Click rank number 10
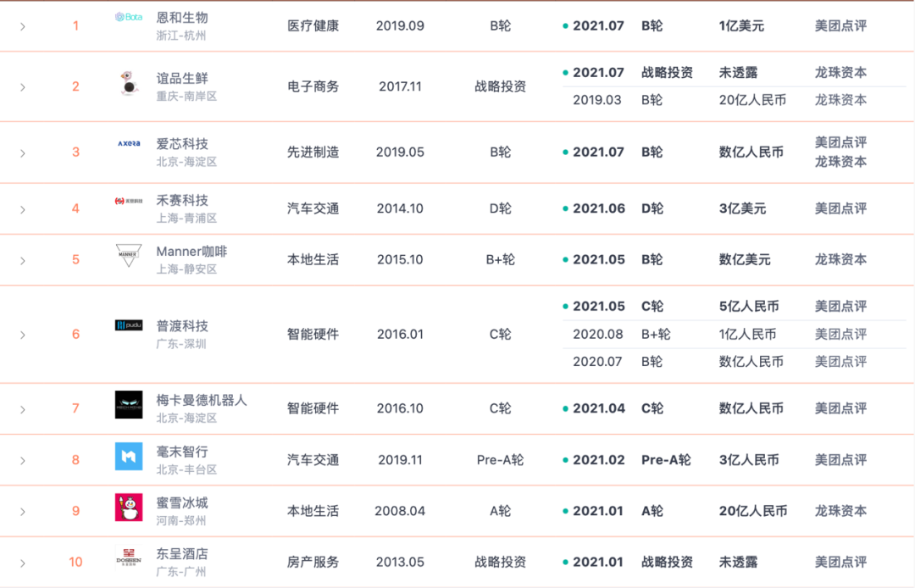The height and width of the screenshot is (588, 915). [76, 563]
